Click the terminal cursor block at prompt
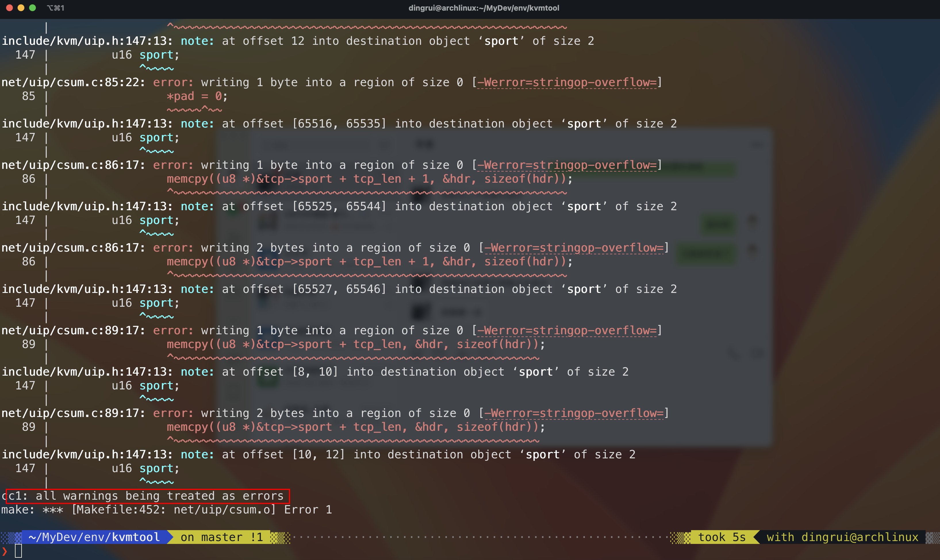940x560 pixels. pos(18,551)
